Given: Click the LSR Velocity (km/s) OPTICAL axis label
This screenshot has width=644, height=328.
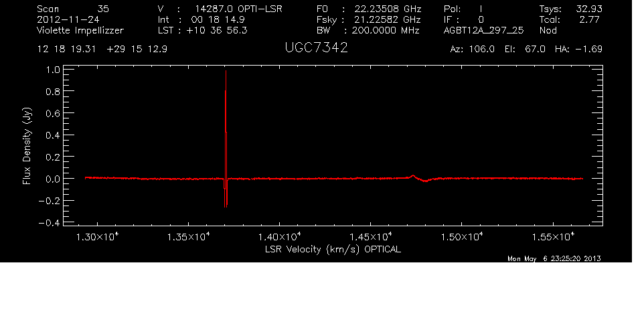Looking at the screenshot, I should click(x=333, y=249).
